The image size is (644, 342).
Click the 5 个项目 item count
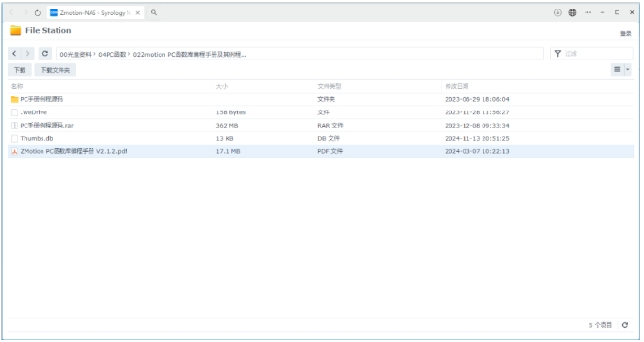600,325
